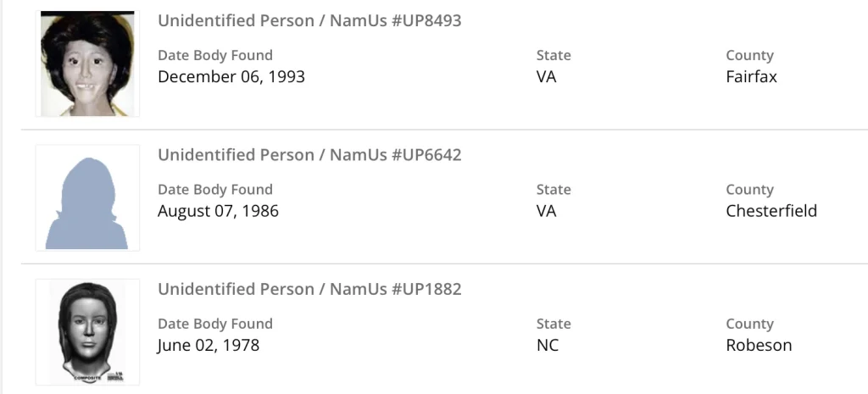Click the County label in the UP8493 row

(749, 55)
